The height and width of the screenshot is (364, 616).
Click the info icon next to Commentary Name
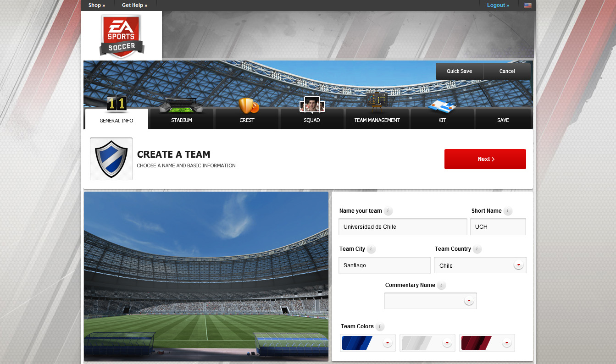[441, 285]
